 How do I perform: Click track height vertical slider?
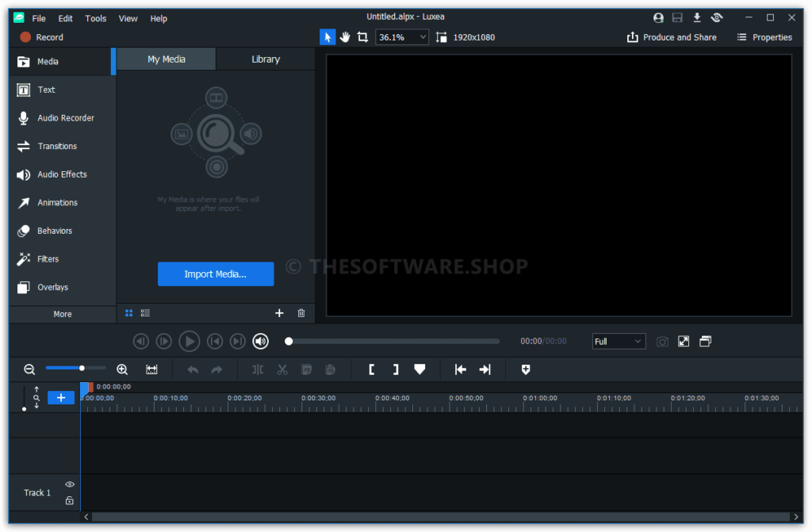pos(25,398)
